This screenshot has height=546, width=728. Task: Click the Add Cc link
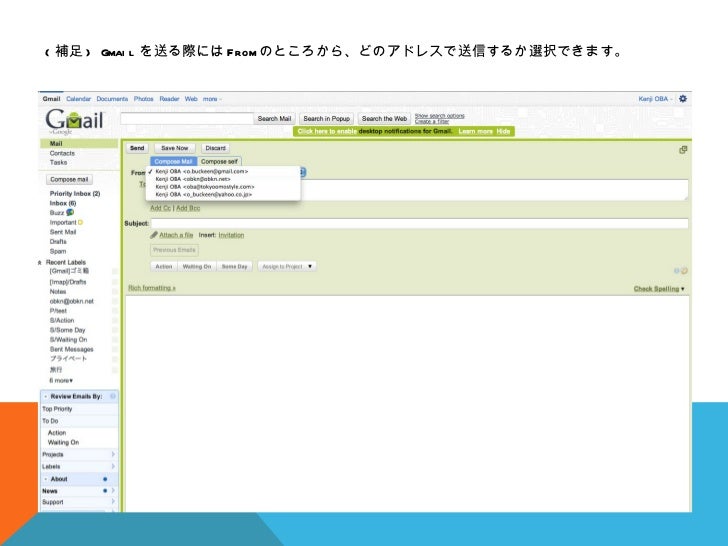[161, 208]
